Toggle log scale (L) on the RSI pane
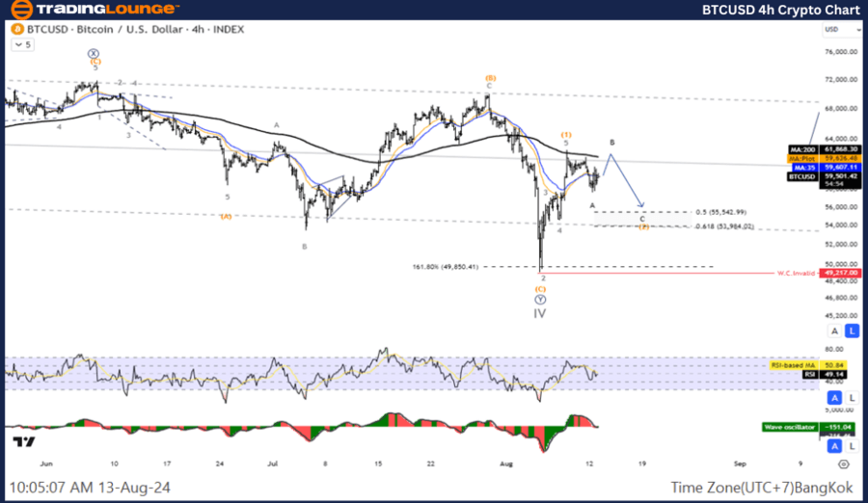The width and height of the screenshot is (868, 503). pyautogui.click(x=852, y=397)
